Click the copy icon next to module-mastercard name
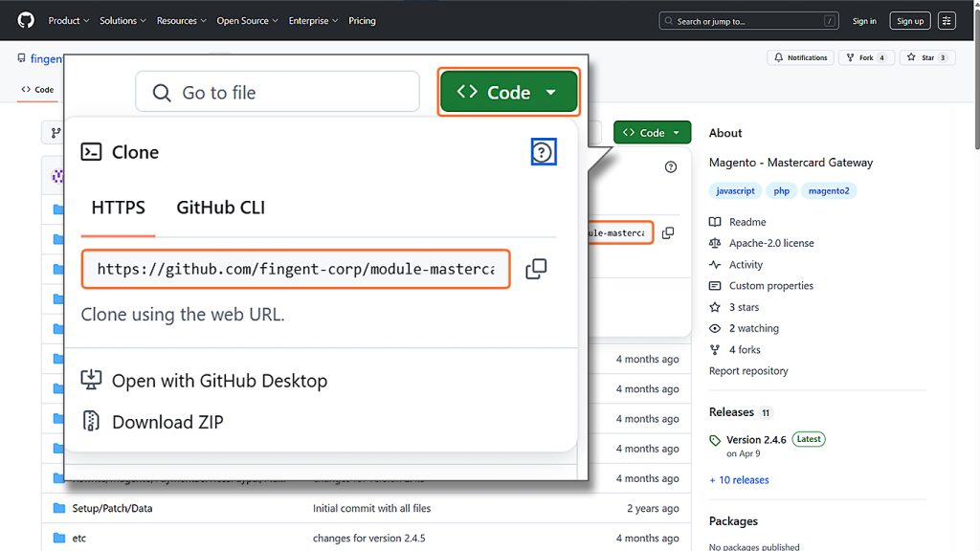Screen dimensions: 980x551 pyautogui.click(x=668, y=231)
